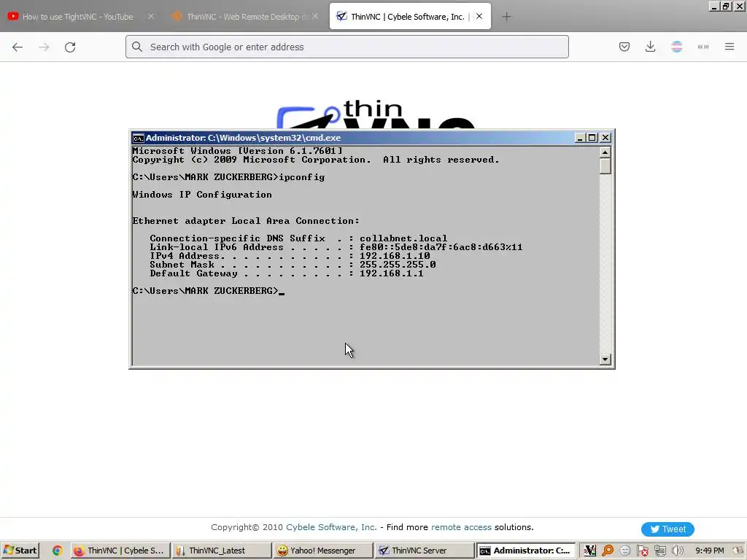Open ThinVNC_Latest folder from taskbar
The image size is (747, 560).
click(x=222, y=551)
